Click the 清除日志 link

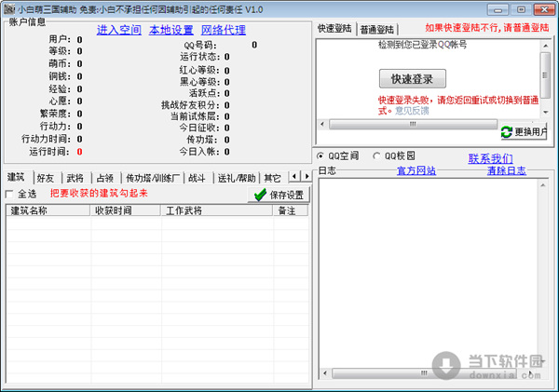(x=507, y=170)
